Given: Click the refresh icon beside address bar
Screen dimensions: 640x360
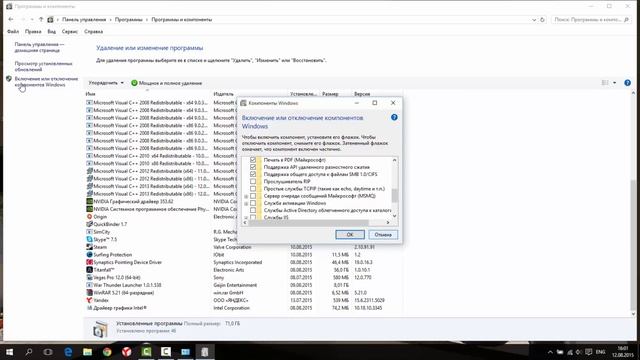Looking at the screenshot, I should click(542, 20).
